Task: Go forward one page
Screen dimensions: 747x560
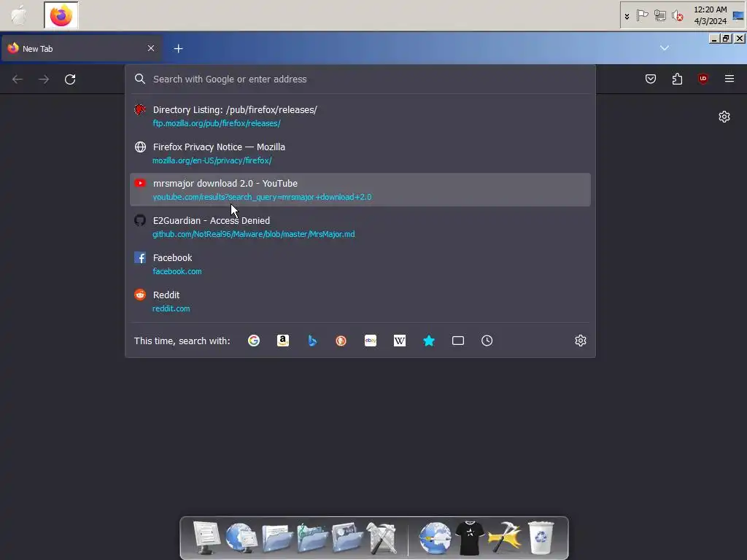Action: click(x=44, y=79)
